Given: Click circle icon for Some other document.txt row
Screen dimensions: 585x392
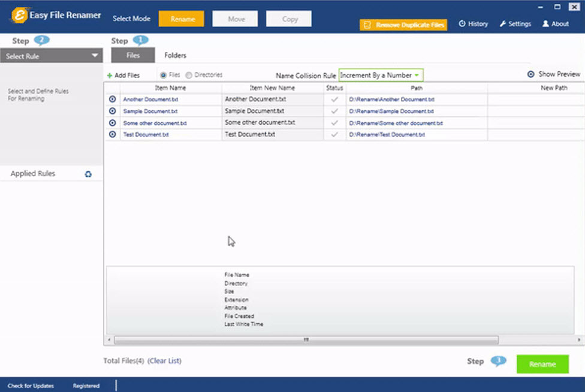Looking at the screenshot, I should point(112,123).
